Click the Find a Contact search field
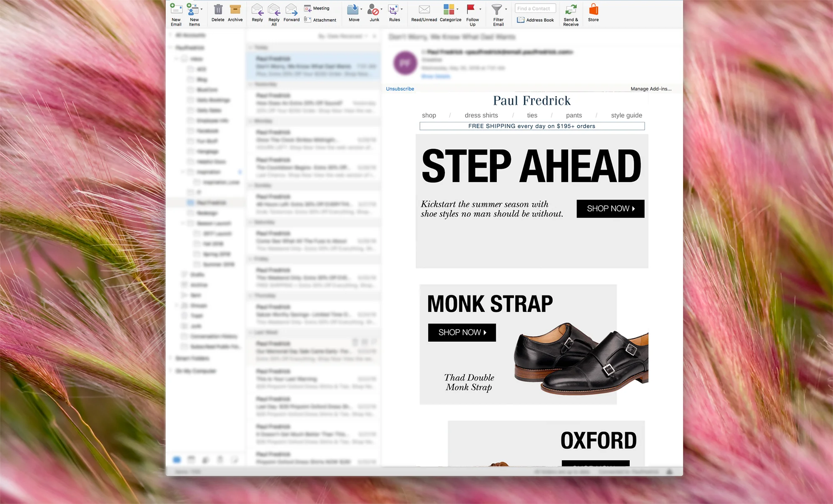The image size is (833, 504). [x=535, y=8]
